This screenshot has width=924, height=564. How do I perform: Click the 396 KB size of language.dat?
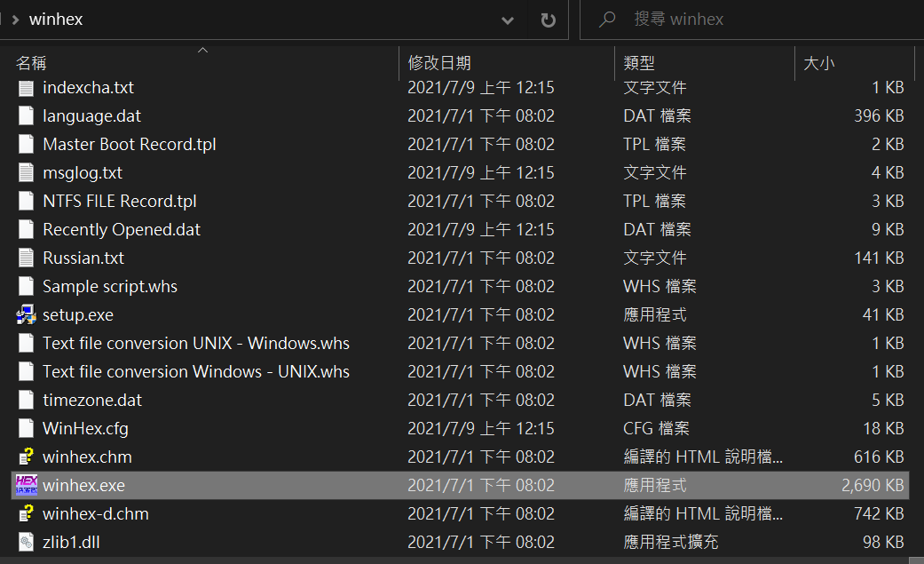(880, 116)
